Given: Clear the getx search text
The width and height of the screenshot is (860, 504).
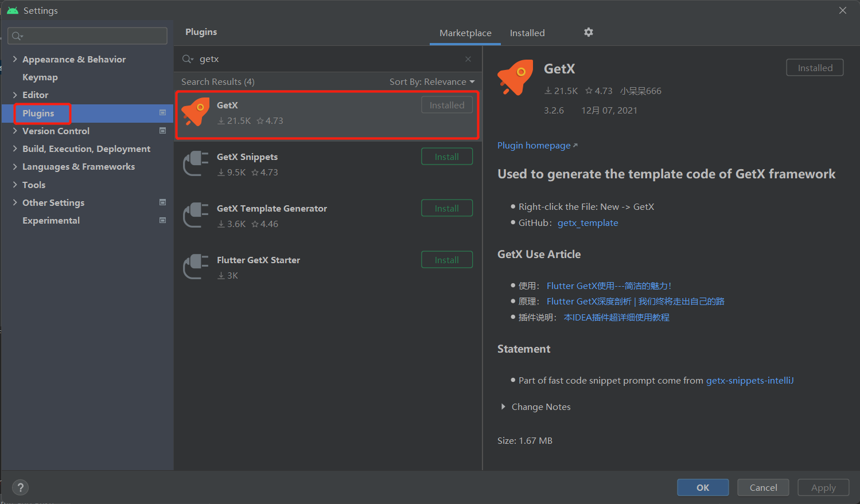Looking at the screenshot, I should point(468,59).
